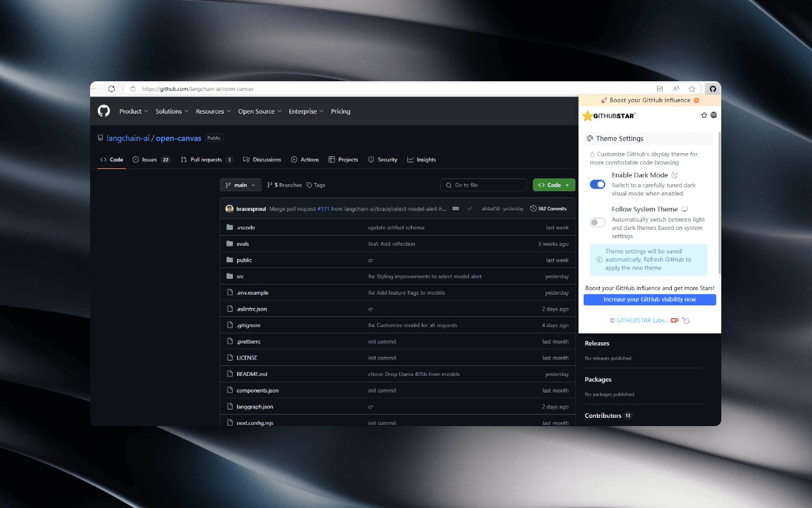Open the Tags link

pos(315,185)
